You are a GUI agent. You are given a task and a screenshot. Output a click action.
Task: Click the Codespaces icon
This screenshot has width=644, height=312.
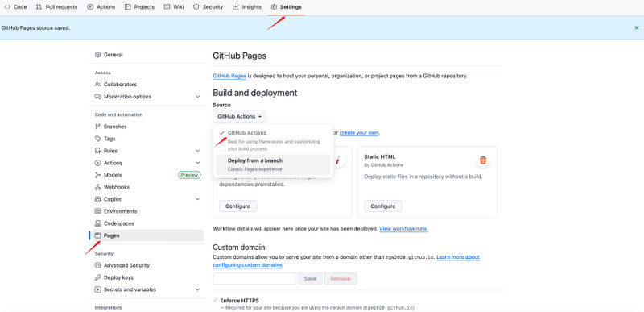click(97, 223)
